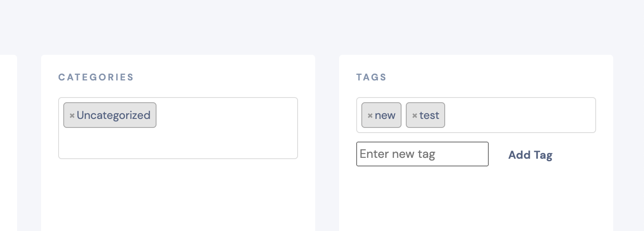Click the page background above the Categories card

(x=178, y=27)
